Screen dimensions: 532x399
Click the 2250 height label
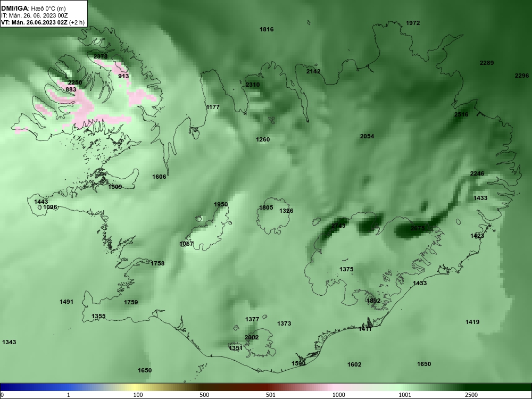click(75, 82)
